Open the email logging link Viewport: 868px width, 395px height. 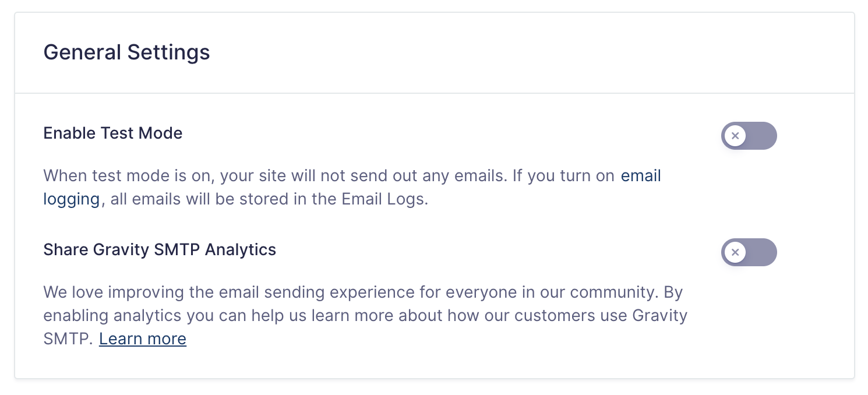pyautogui.click(x=641, y=175)
